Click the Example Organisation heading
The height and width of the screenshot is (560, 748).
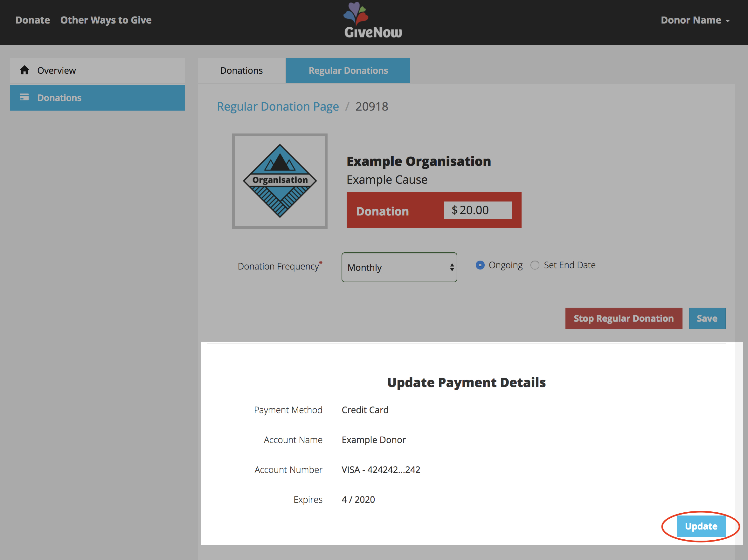pyautogui.click(x=419, y=161)
